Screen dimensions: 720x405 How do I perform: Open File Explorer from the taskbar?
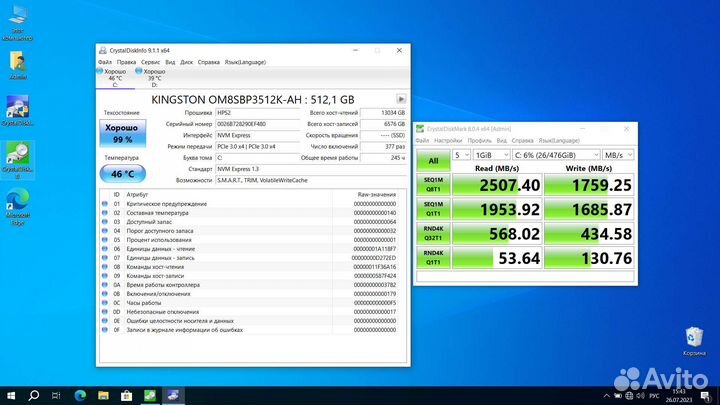pyautogui.click(x=103, y=395)
